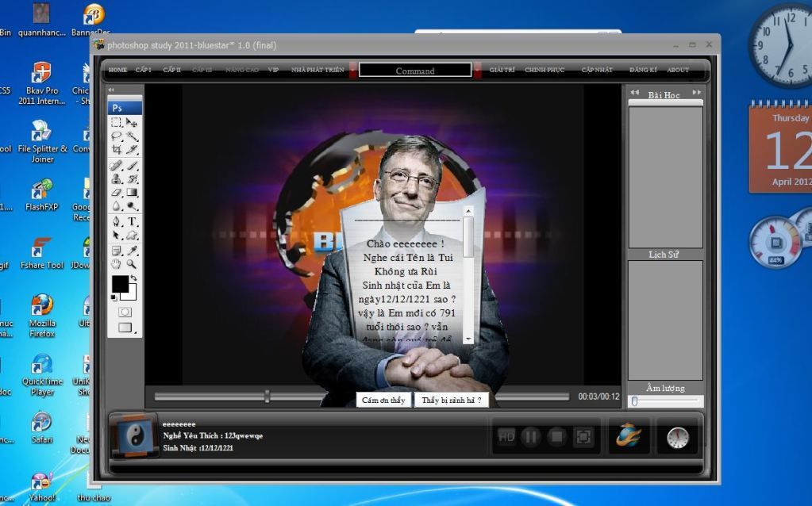This screenshot has height=506, width=812.
Task: Select the Brush tool
Action: pos(132,166)
